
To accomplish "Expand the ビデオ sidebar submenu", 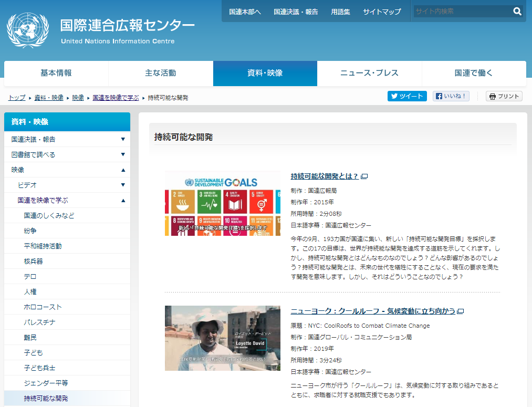I will click(x=123, y=185).
